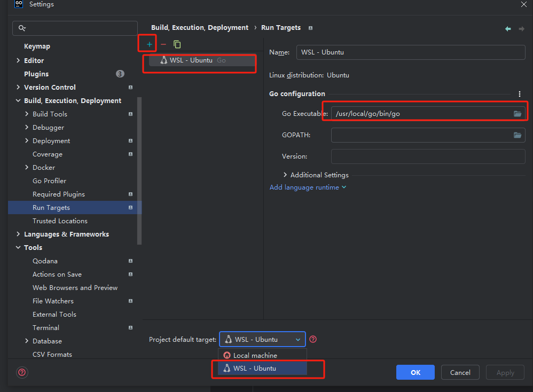The height and width of the screenshot is (392, 533).
Task: Expand Additional Settings section
Action: [x=285, y=175]
